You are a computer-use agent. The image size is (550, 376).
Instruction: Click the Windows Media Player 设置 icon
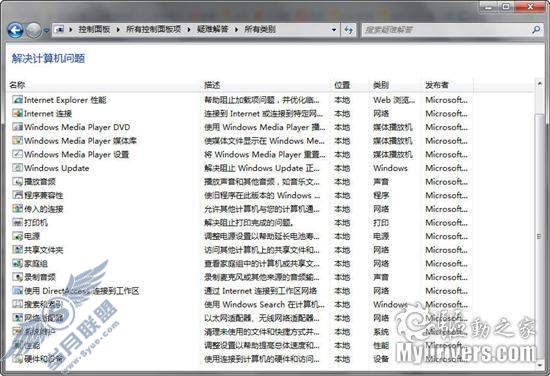pos(17,154)
